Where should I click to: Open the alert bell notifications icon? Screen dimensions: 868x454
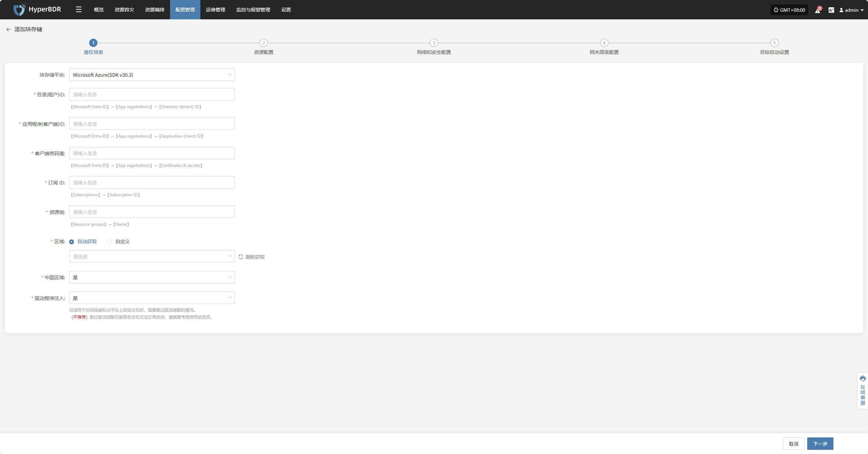(818, 10)
